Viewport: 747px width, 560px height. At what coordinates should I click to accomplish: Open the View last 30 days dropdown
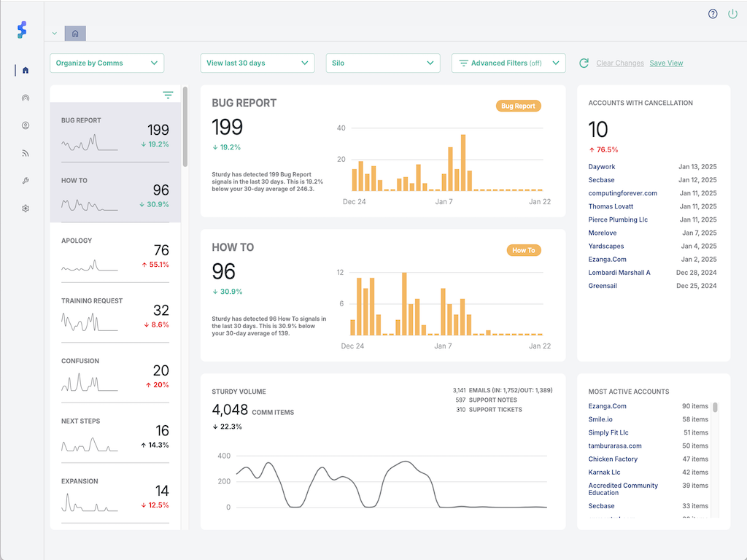click(257, 63)
